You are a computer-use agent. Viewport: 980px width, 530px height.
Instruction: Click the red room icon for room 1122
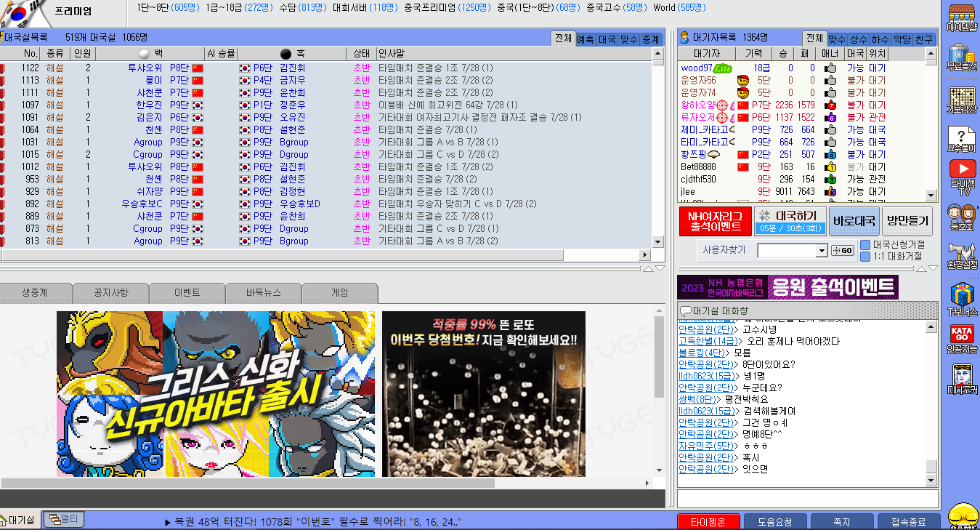click(x=3, y=68)
